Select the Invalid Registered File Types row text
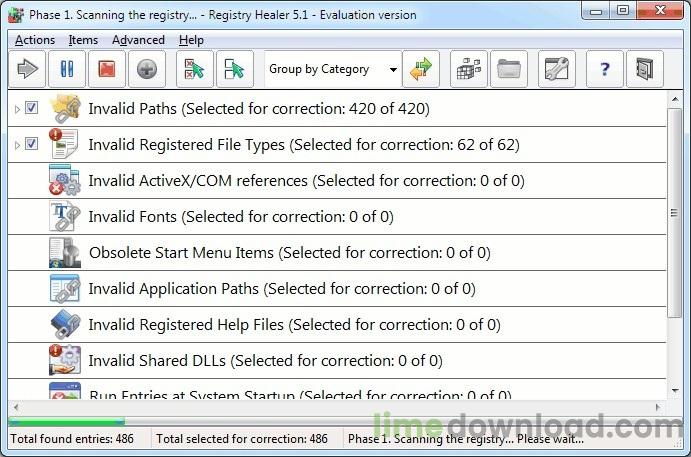Screen dimensions: 691x457 pyautogui.click(x=304, y=145)
